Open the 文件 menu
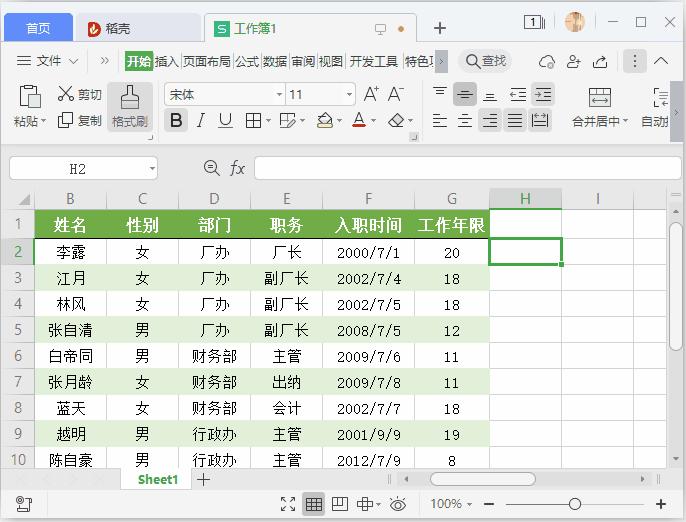686x522 pixels. pos(48,60)
